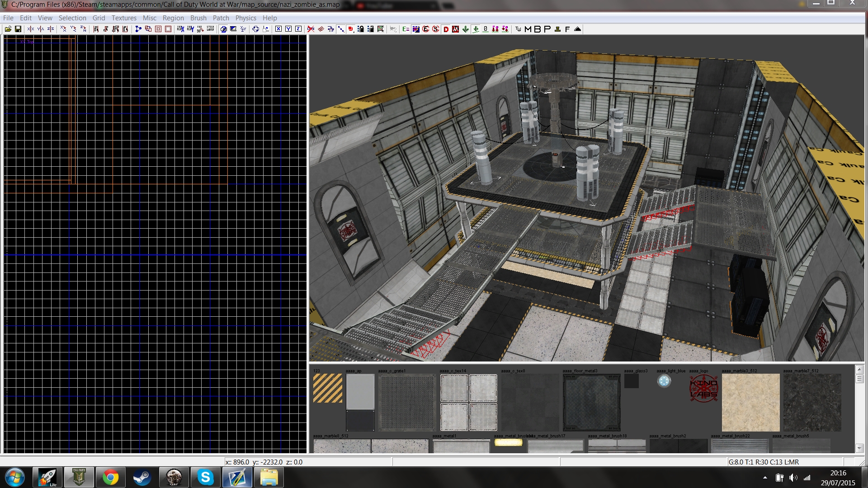This screenshot has width=868, height=488.
Task: Select the aaaa_c_tex14 texture thumbnail
Action: [468, 403]
